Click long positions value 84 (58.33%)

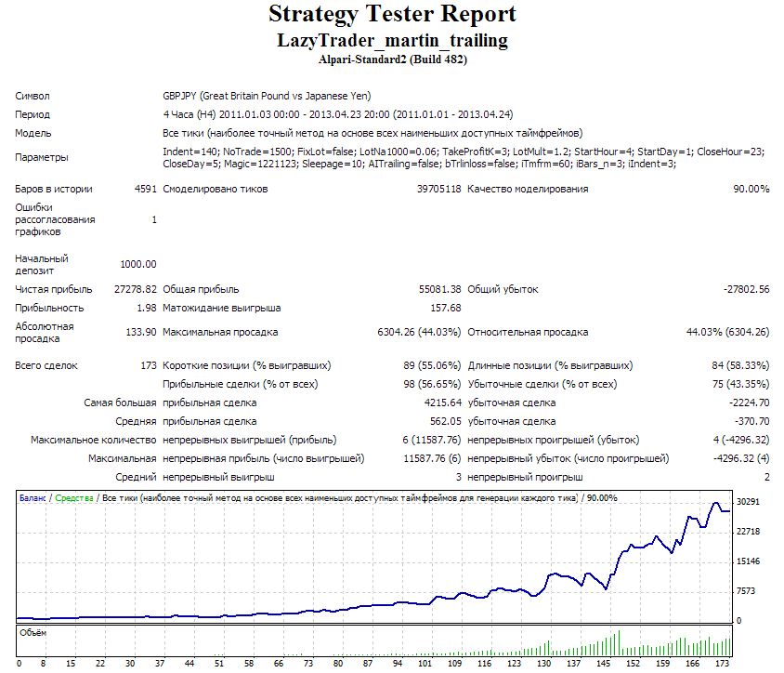click(740, 365)
